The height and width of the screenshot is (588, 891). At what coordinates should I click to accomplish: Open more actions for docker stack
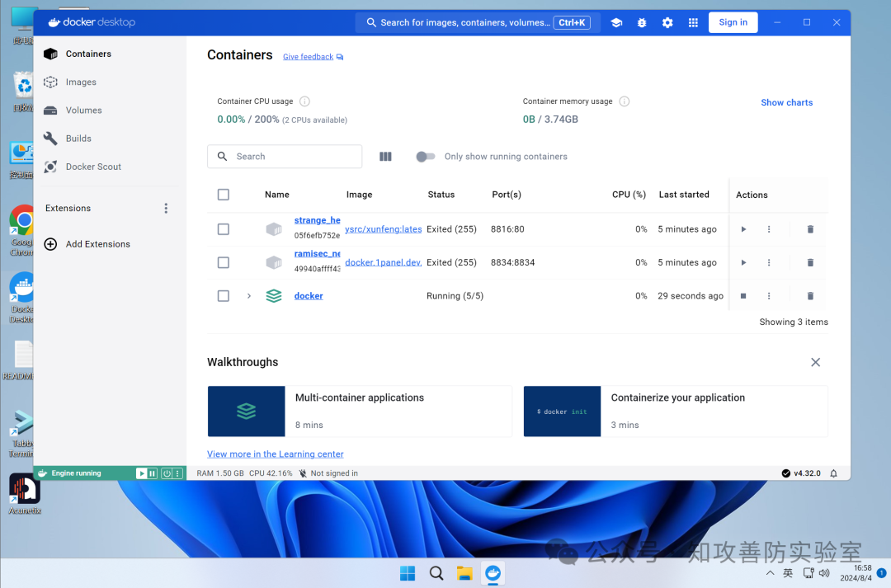click(769, 296)
